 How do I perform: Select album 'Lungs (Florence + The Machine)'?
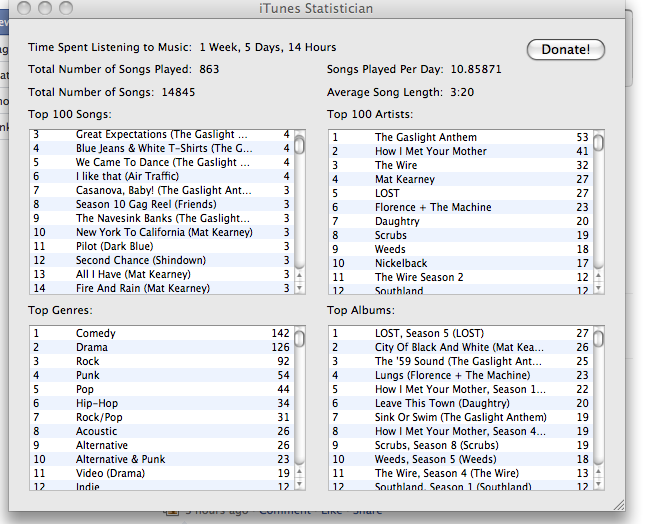coord(461,375)
